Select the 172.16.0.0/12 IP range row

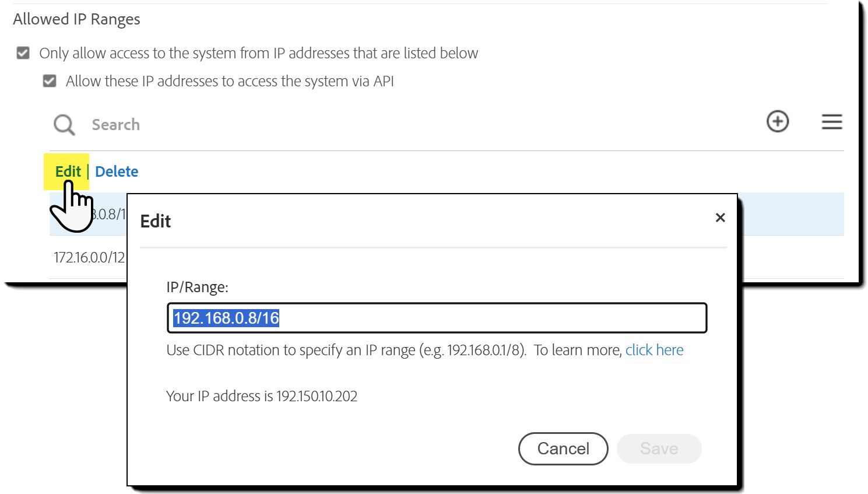click(x=89, y=257)
